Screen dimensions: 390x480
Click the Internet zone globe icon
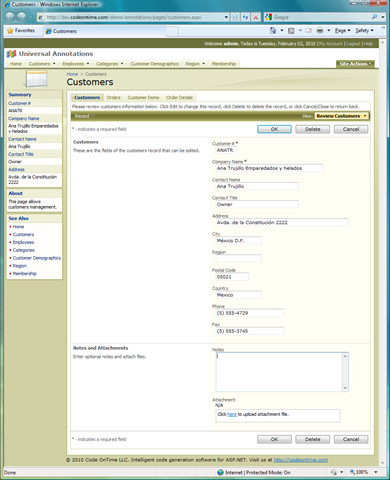click(x=220, y=472)
